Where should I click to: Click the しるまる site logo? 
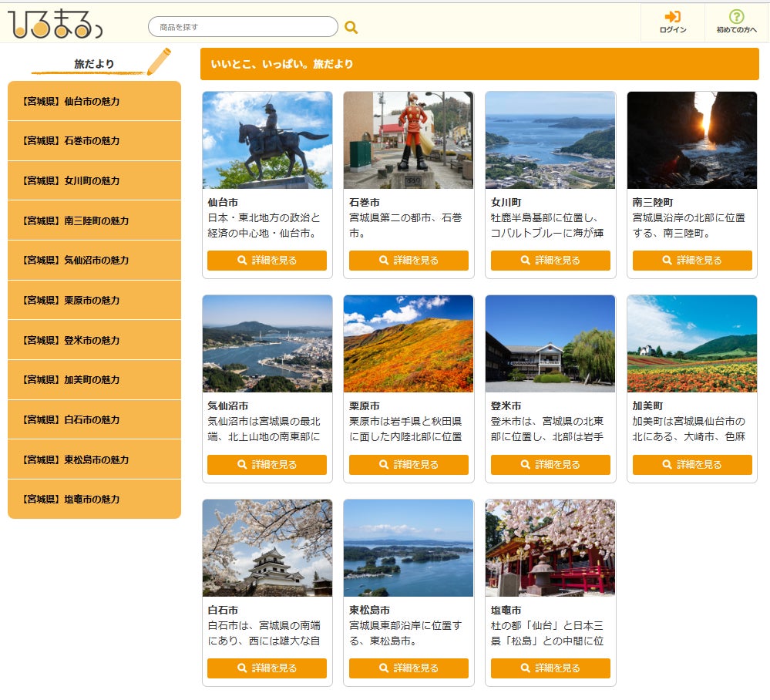click(54, 23)
